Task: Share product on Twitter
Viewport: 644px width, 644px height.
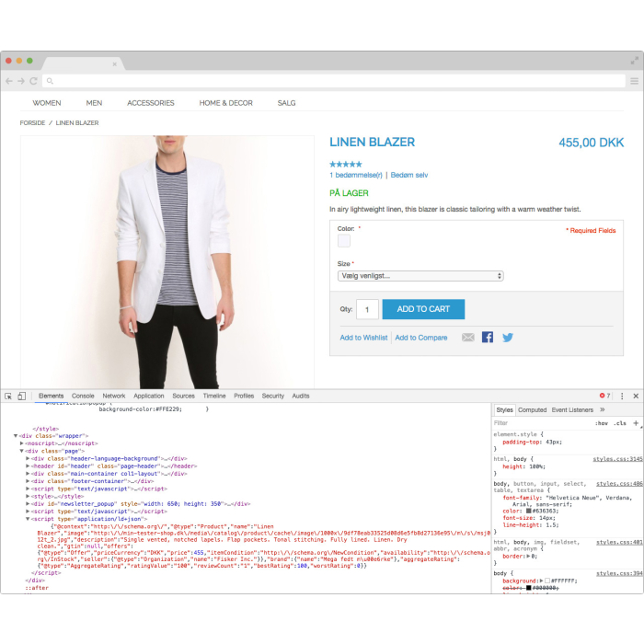Action: (x=508, y=338)
